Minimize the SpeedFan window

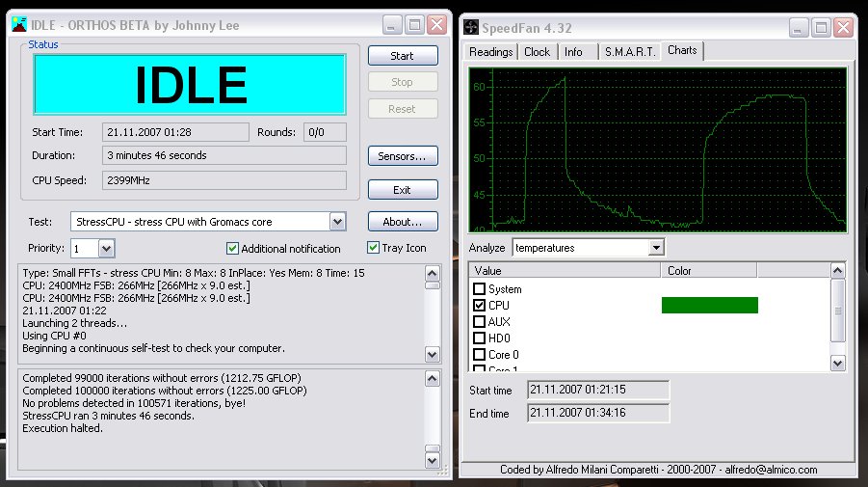click(798, 28)
